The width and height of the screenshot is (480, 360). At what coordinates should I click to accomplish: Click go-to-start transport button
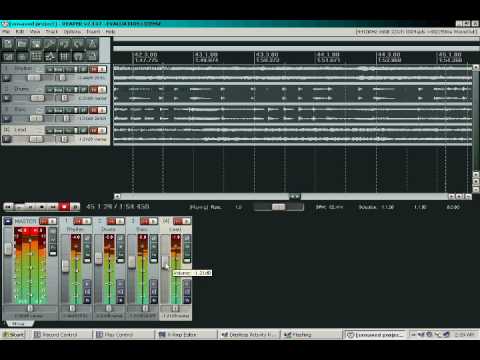(x=8, y=207)
